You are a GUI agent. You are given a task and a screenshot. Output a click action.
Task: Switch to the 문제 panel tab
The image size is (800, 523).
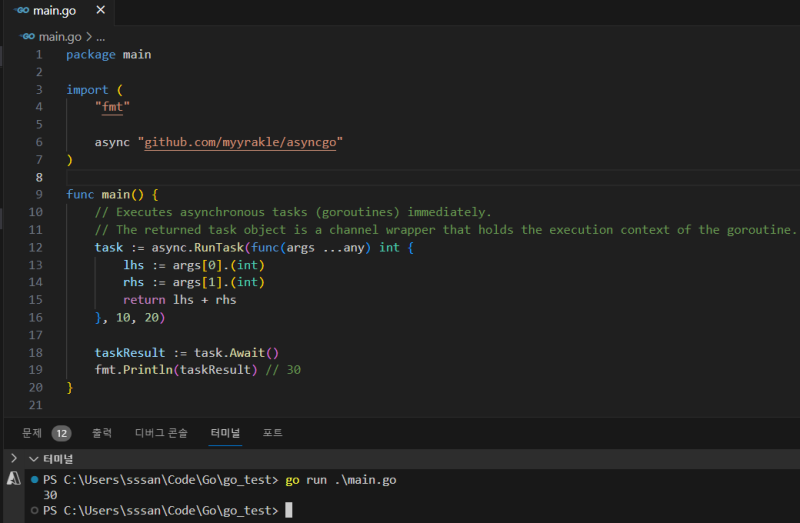33,433
